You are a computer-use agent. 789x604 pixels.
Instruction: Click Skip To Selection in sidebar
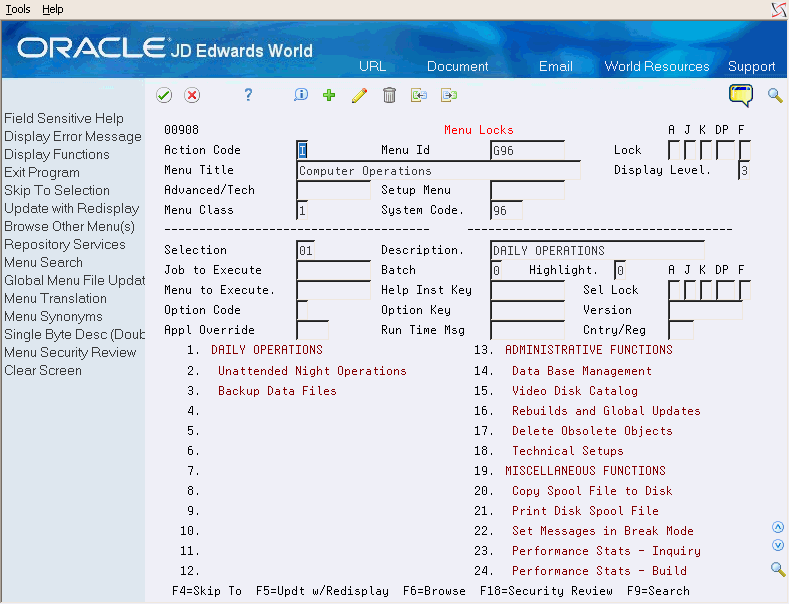57,191
